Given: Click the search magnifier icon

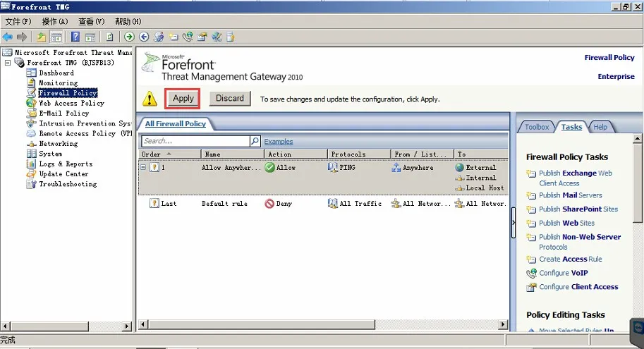Looking at the screenshot, I should tap(255, 141).
